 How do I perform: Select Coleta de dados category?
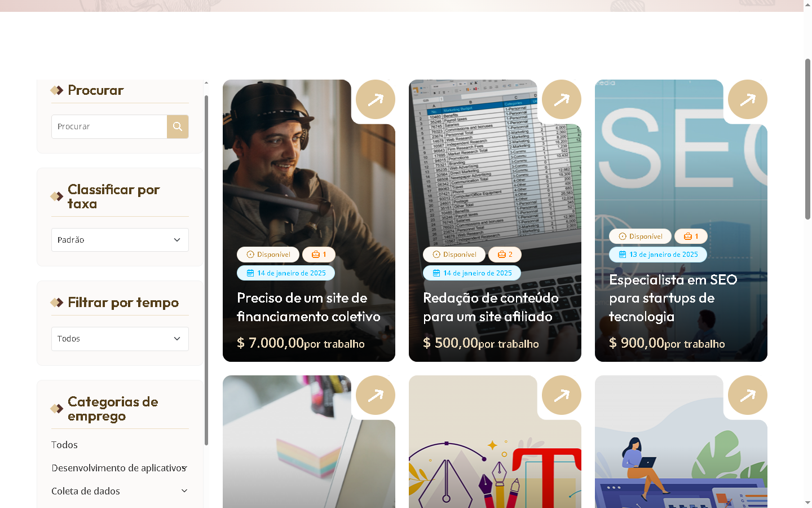(x=86, y=491)
